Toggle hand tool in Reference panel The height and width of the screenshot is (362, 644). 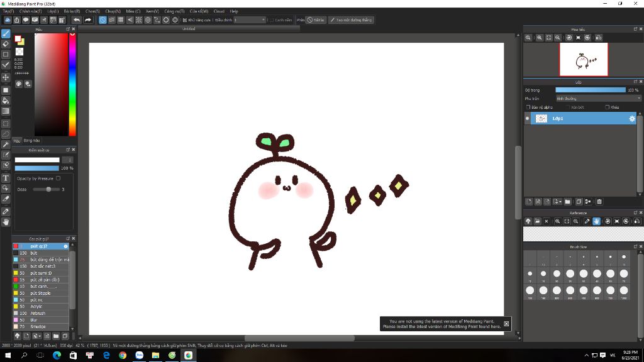[596, 221]
